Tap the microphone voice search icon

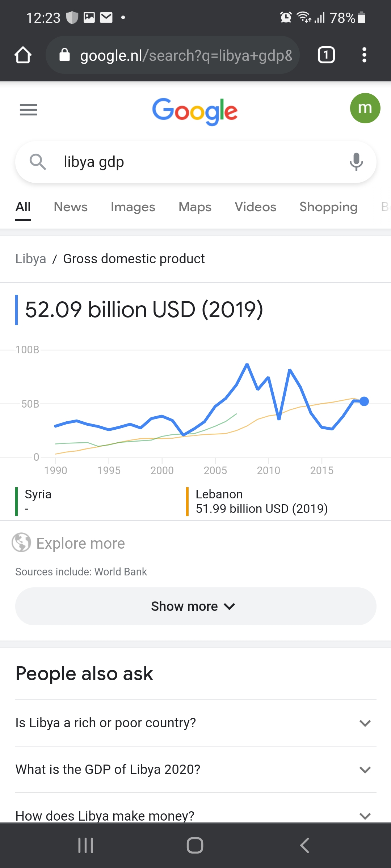coord(356,162)
